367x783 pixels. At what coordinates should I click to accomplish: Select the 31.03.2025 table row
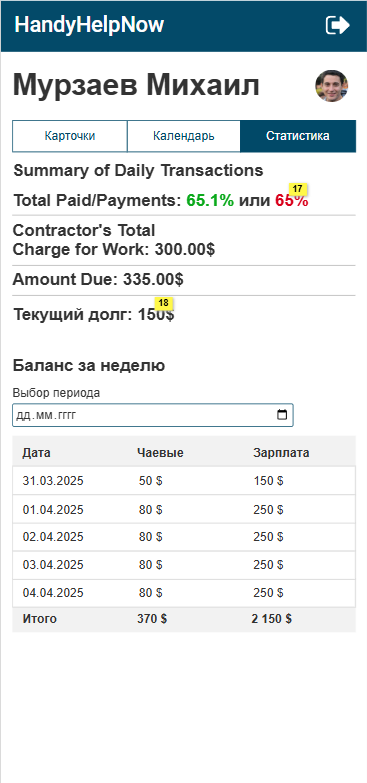[x=184, y=481]
